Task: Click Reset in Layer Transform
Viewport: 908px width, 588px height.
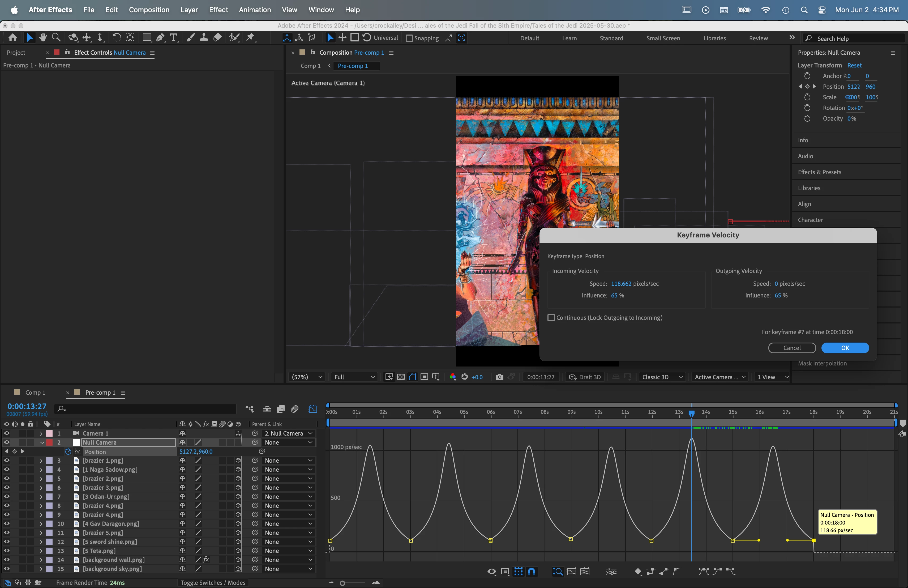Action: point(854,65)
